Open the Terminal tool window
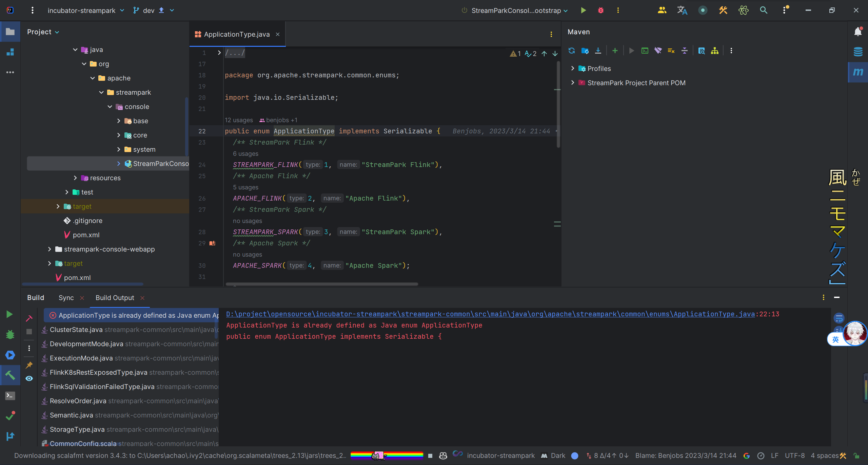The width and height of the screenshot is (868, 465). click(x=10, y=396)
